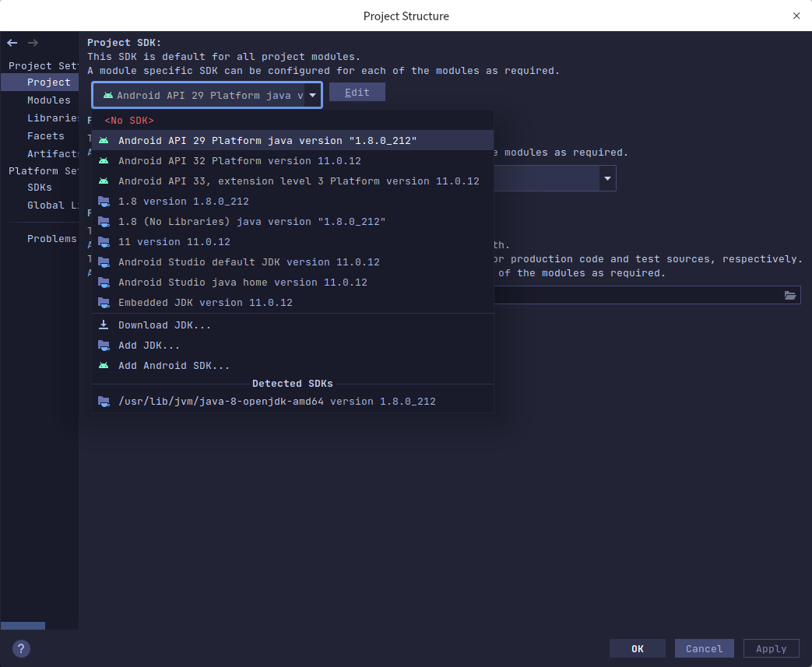Open Project in the sidebar
This screenshot has height=667, width=812.
(x=40, y=82)
